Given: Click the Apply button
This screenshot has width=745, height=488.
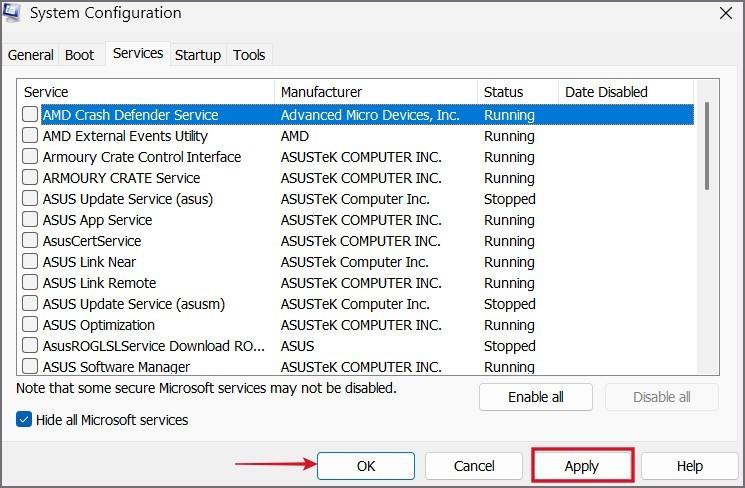Looking at the screenshot, I should coord(582,466).
